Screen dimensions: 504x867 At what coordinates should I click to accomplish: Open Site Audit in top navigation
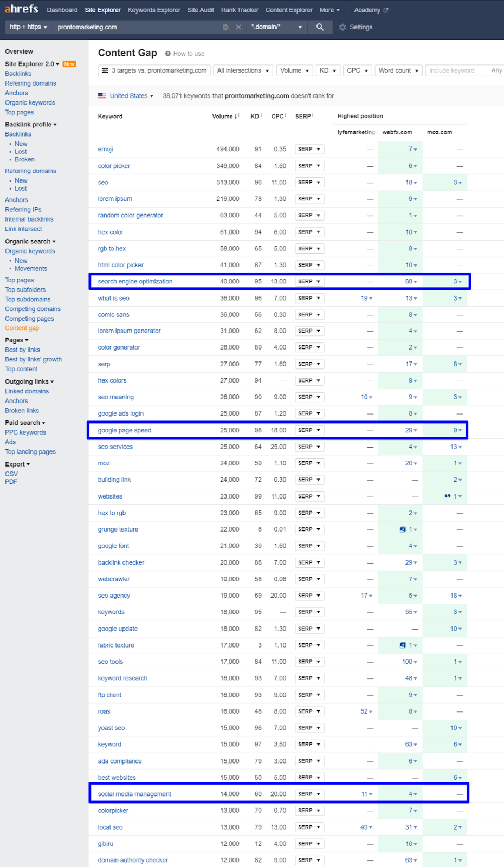tap(201, 10)
